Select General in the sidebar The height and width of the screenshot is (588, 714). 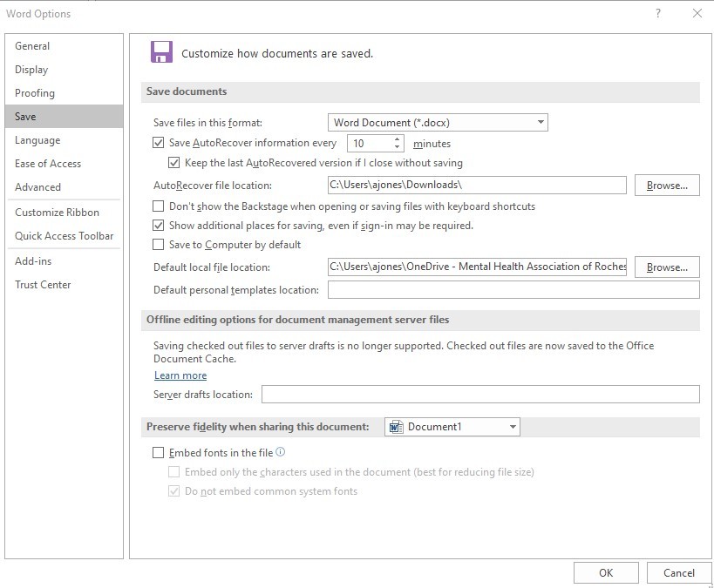coord(32,45)
